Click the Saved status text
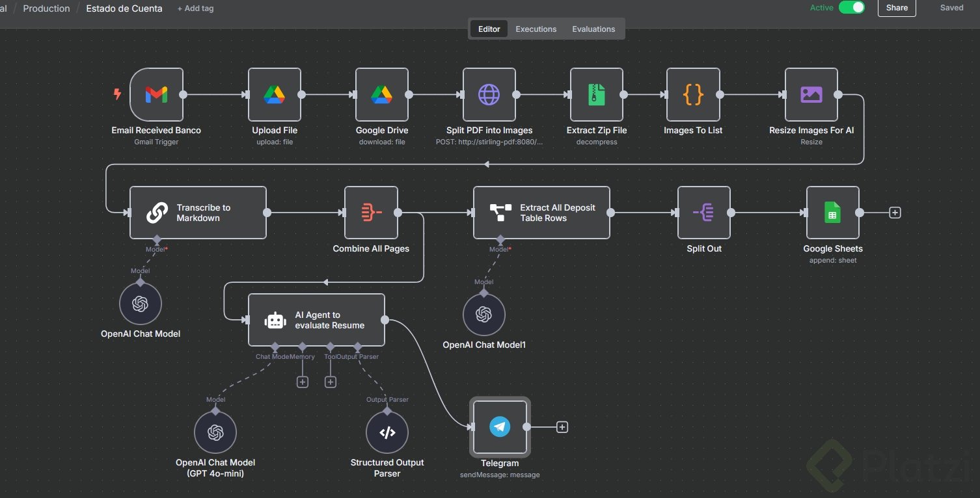The image size is (980, 498). 951,8
